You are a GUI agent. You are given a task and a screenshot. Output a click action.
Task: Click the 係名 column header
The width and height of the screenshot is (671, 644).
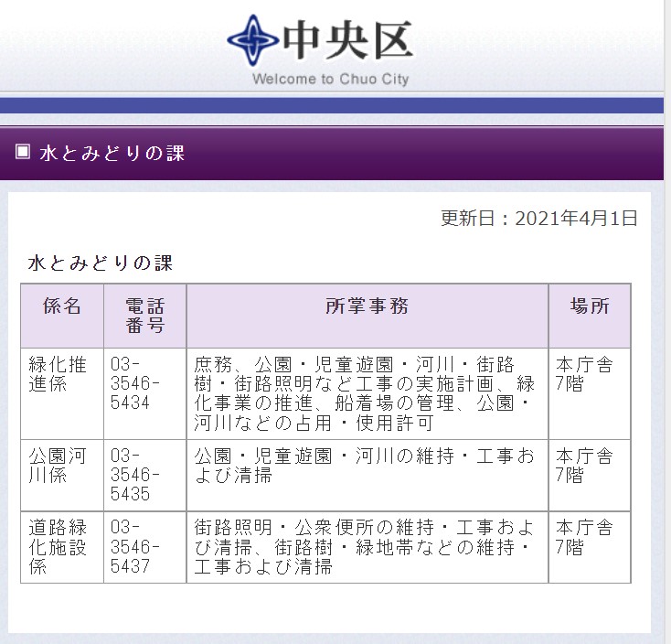[x=62, y=316]
